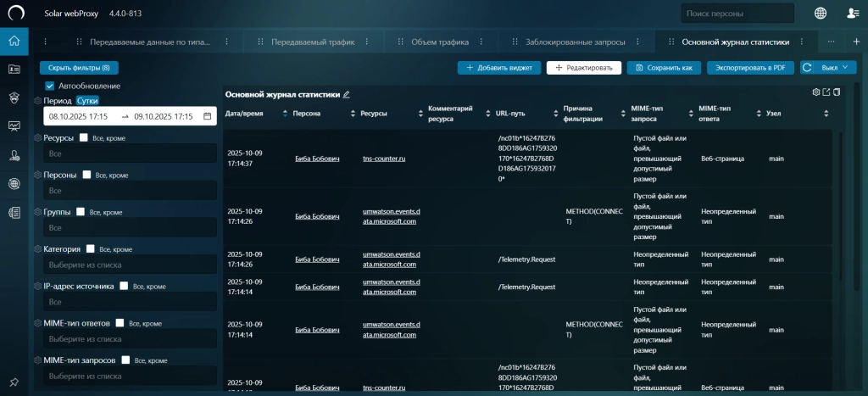Click the refresh icon beside Выкл
This screenshot has height=396, width=868.
point(808,68)
